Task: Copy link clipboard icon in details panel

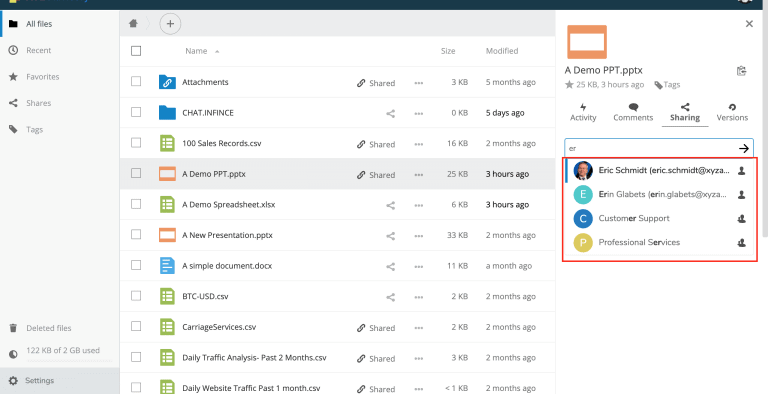Action: point(742,71)
